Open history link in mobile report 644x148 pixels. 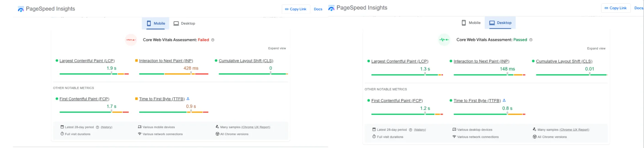(x=107, y=127)
